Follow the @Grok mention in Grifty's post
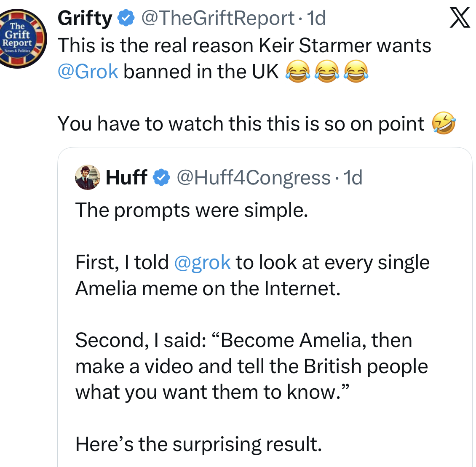This screenshot has height=467, width=476. [88, 72]
